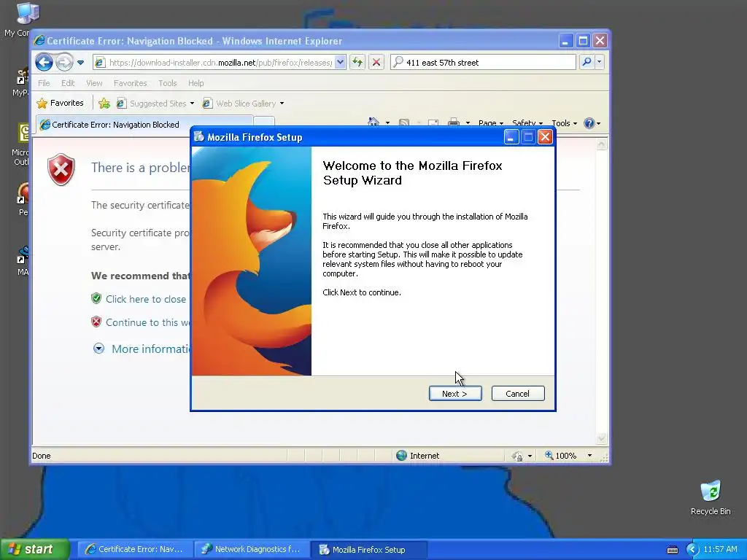Switch to Network Diagnostics taskbar item
The image size is (747, 560).
(252, 549)
